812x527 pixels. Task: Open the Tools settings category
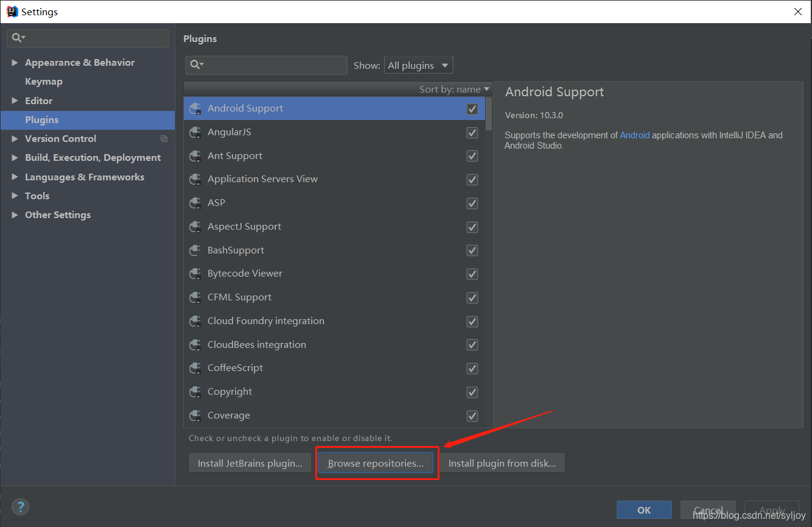(37, 196)
